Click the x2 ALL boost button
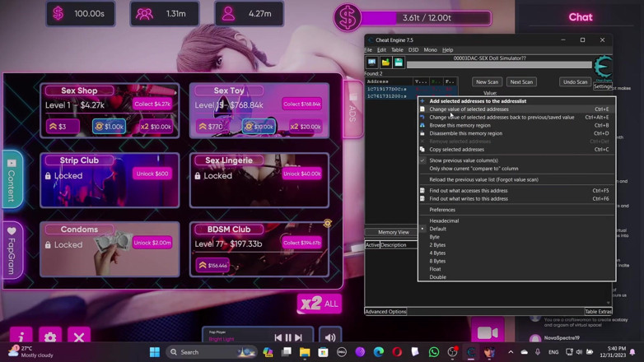The image size is (644, 362). (x=320, y=304)
